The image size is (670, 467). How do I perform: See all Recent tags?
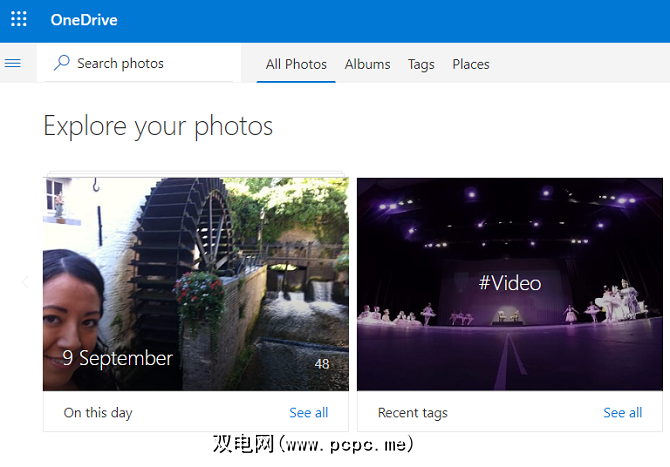tap(623, 412)
